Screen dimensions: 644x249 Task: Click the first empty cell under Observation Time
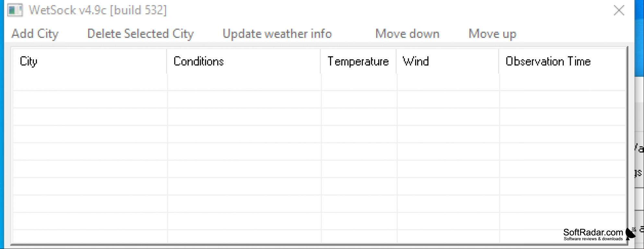pyautogui.click(x=563, y=82)
